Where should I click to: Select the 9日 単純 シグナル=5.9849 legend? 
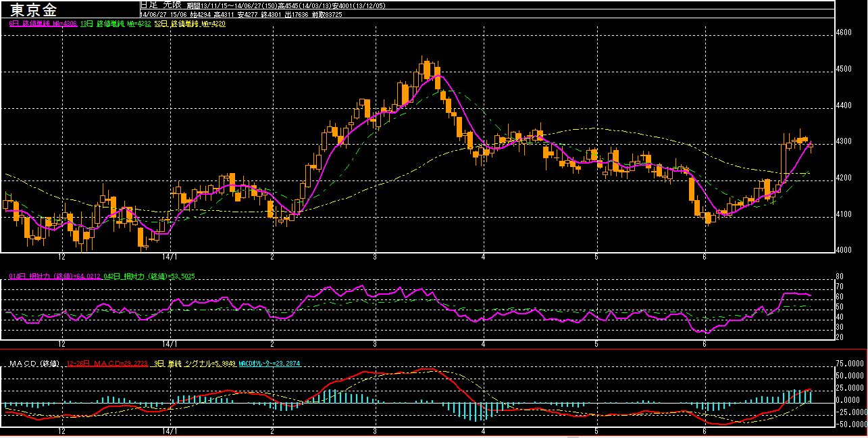195,364
